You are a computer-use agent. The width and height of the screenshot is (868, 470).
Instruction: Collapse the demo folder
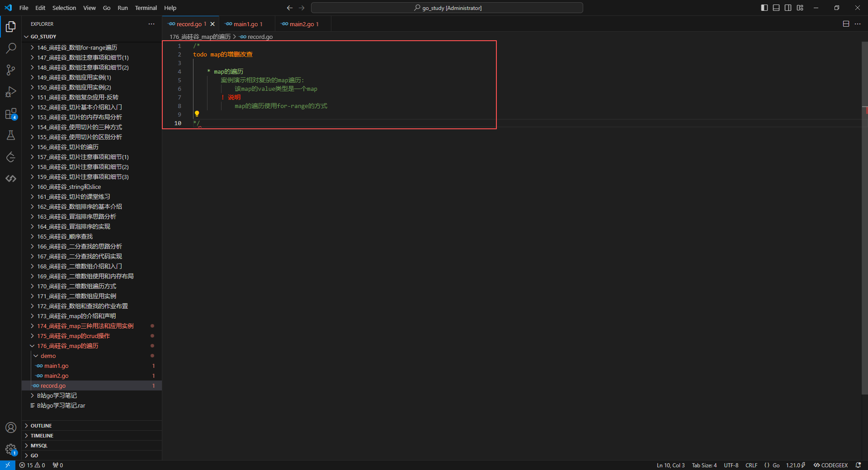click(x=92, y=356)
